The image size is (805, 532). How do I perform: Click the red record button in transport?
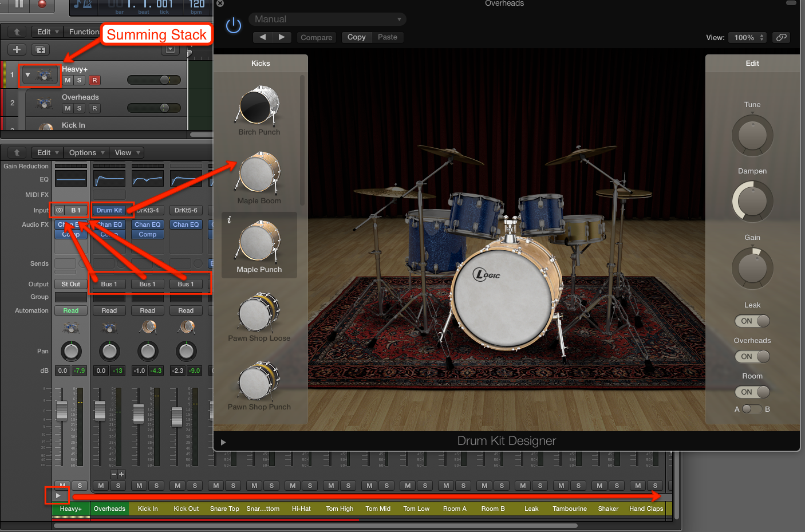coord(42,4)
